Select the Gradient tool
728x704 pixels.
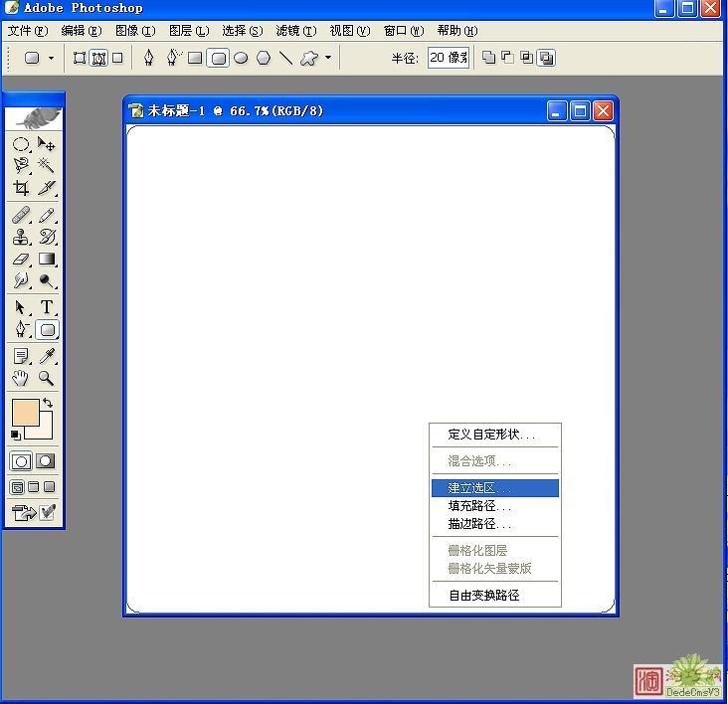tap(46, 259)
